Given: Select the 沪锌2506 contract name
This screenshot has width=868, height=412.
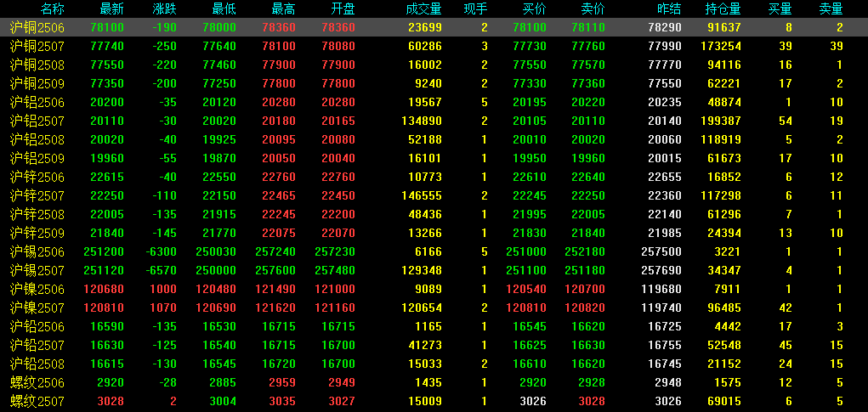Looking at the screenshot, I should 37,177.
